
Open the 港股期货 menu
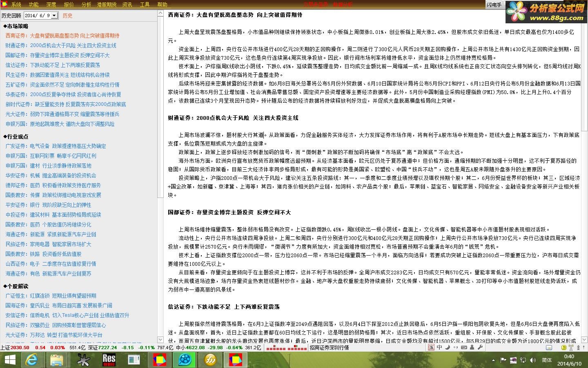click(x=107, y=4)
